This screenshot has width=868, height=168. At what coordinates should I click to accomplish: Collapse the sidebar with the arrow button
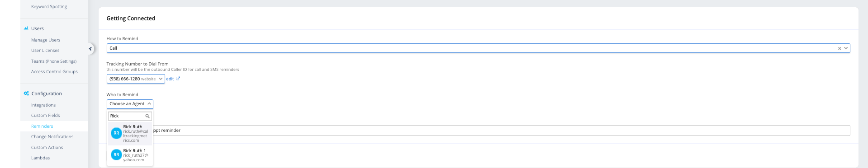pyautogui.click(x=90, y=49)
